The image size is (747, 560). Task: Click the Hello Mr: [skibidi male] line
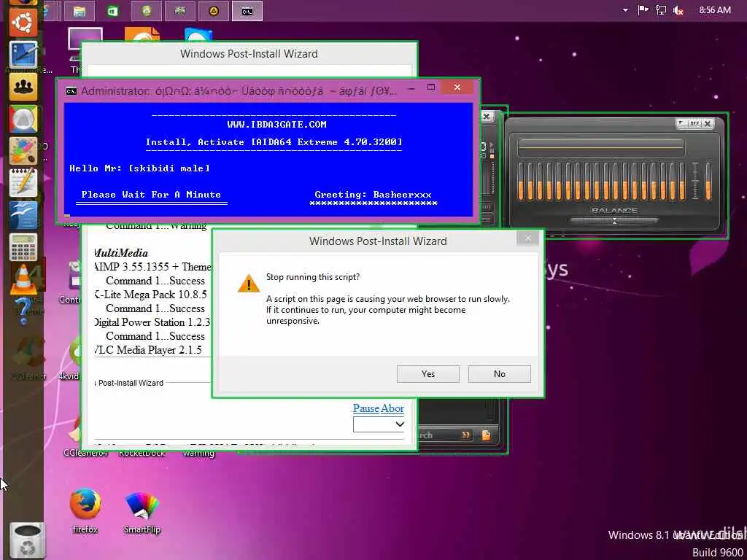click(139, 168)
